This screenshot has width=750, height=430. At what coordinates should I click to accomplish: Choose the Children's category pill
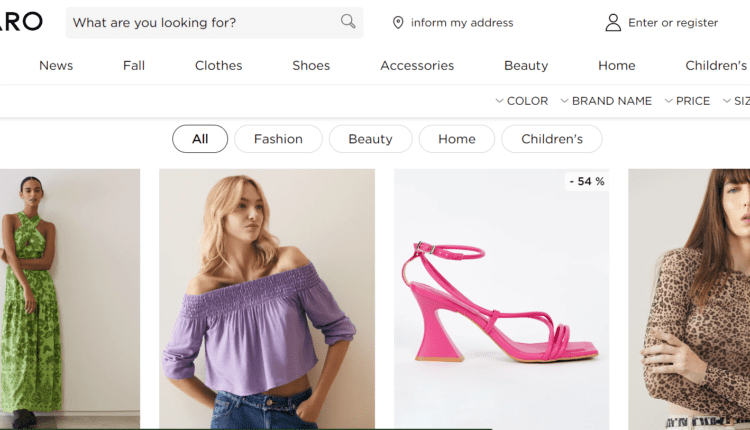click(x=551, y=139)
